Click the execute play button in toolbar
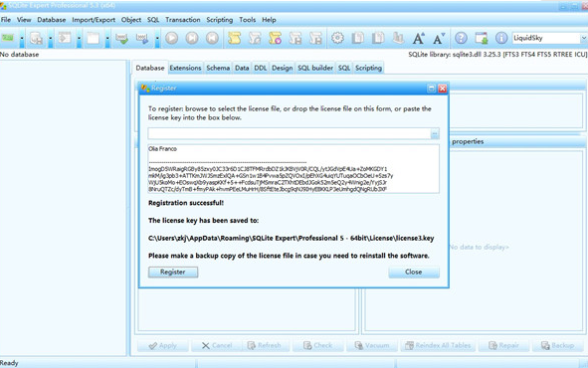Image resolution: width=588 pixels, height=368 pixels. (172, 38)
